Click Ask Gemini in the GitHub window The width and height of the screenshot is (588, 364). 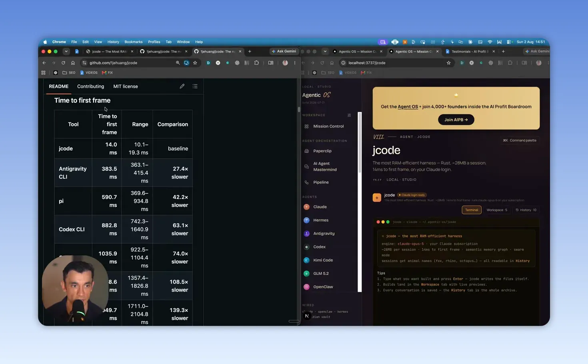coord(284,51)
